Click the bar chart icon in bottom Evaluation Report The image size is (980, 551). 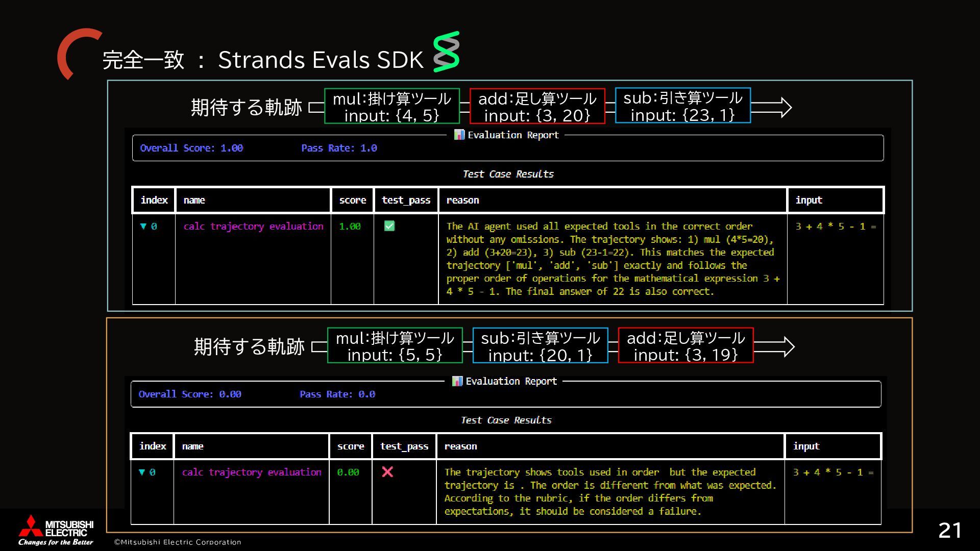click(x=457, y=381)
